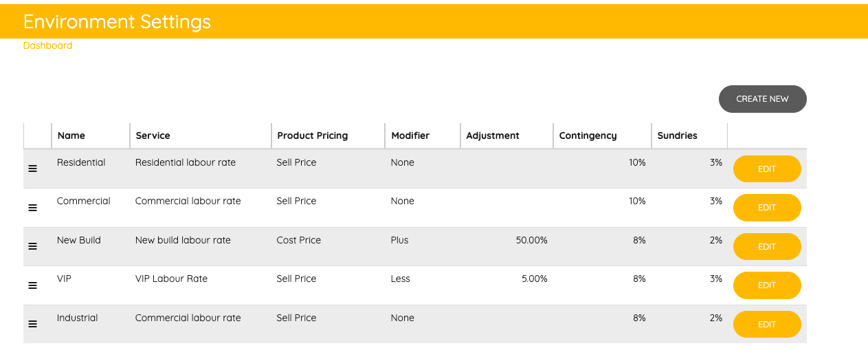Screen dimensions: 868x359
Task: Click the Service column header
Action: coord(153,135)
